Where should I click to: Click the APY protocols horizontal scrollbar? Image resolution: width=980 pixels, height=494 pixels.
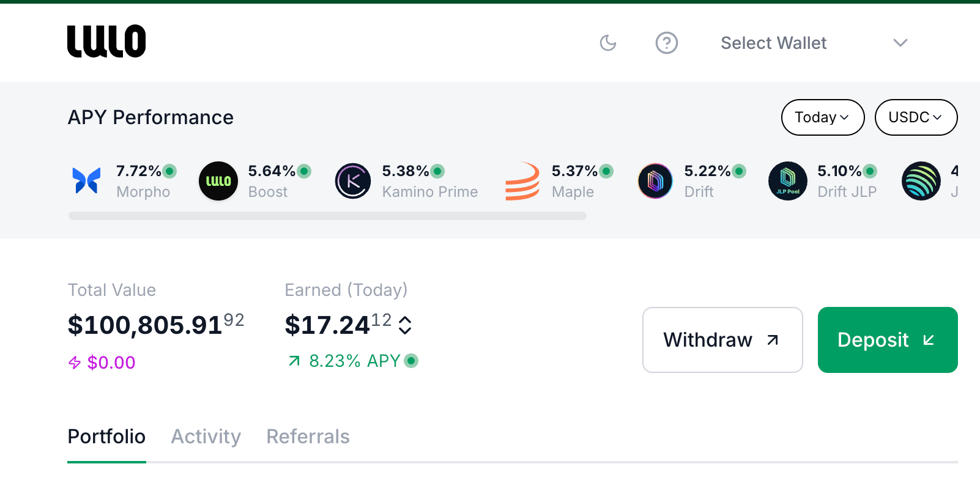coord(327,216)
